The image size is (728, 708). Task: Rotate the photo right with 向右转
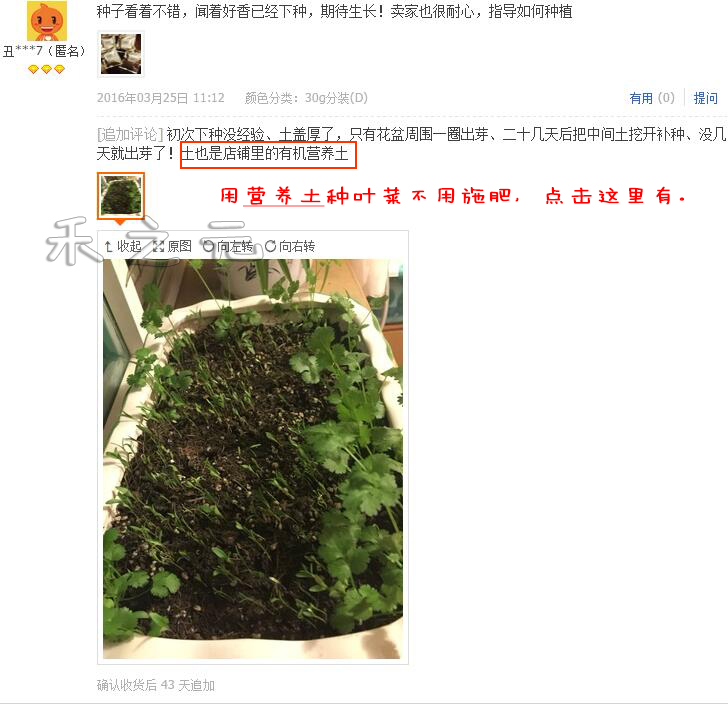[290, 246]
